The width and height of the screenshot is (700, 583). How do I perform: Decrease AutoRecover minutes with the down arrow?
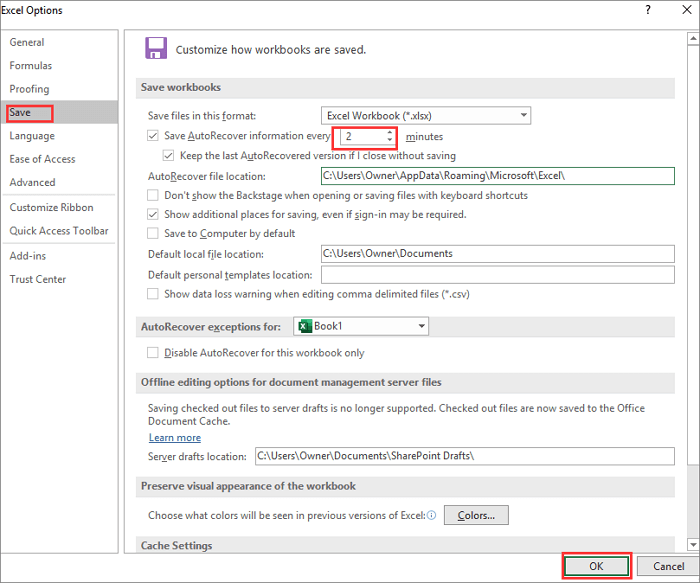[390, 140]
